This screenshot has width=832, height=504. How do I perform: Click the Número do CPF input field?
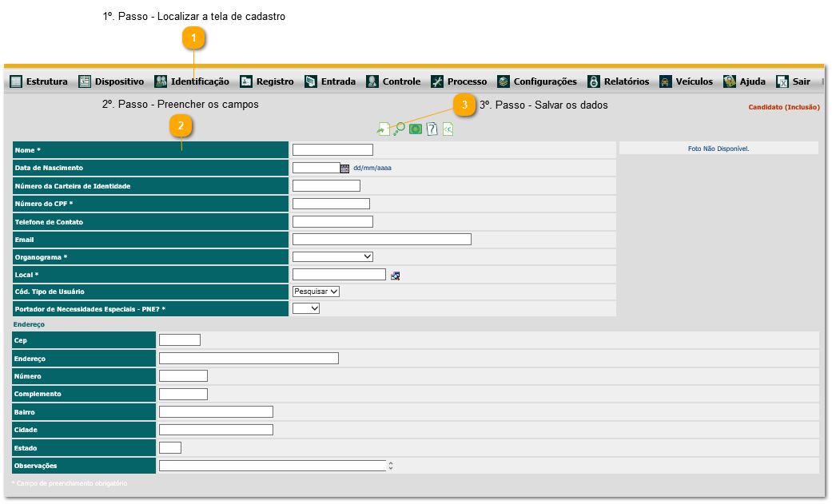pos(331,204)
